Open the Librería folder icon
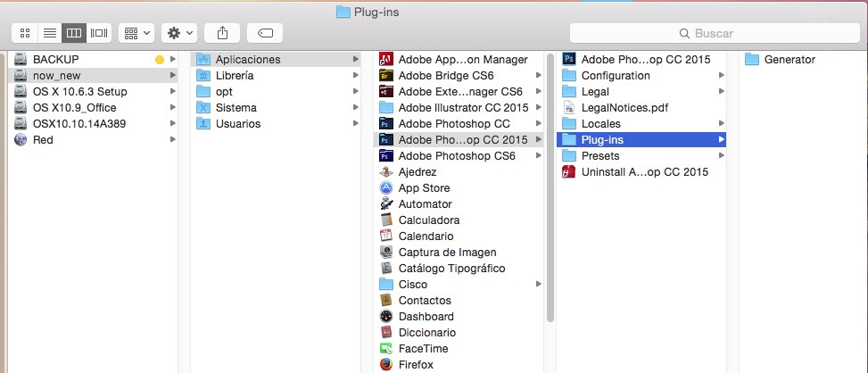The width and height of the screenshot is (868, 373). tap(203, 75)
